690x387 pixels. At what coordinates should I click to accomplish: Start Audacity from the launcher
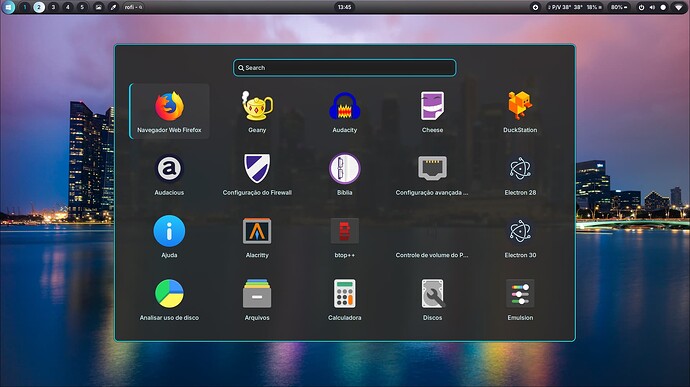(345, 111)
